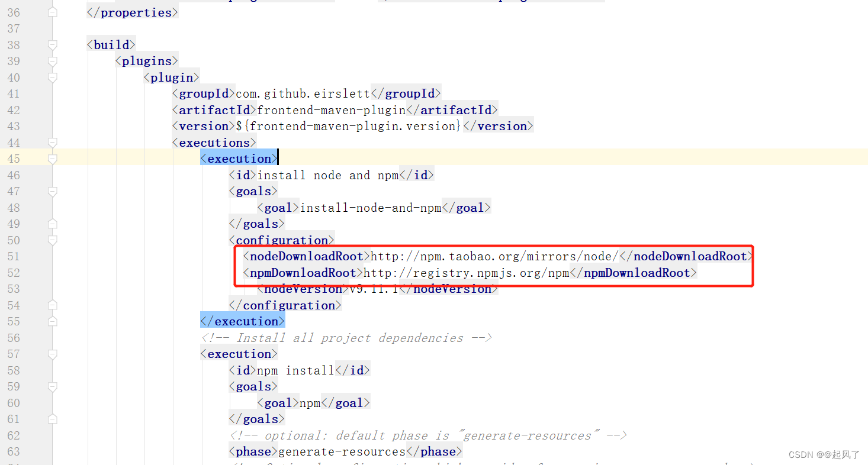Collapse the plugin tag fold on line 40
This screenshot has height=465, width=868.
[53, 77]
